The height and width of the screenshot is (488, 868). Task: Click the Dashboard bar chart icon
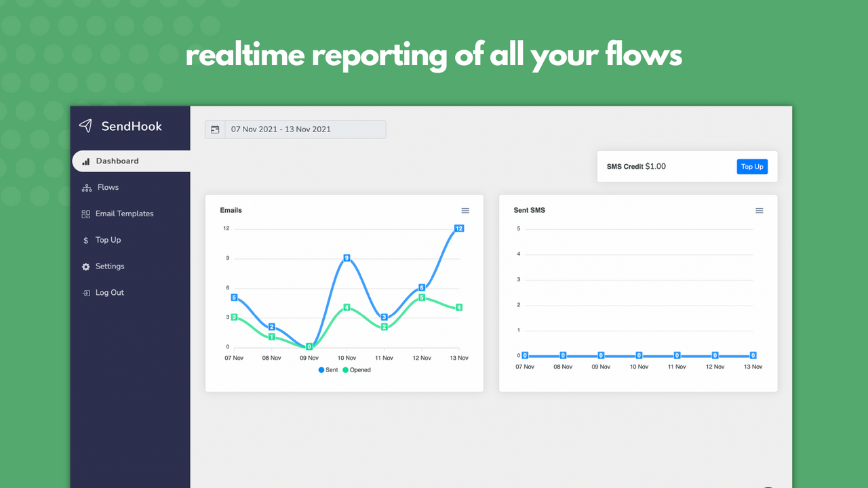coord(85,161)
